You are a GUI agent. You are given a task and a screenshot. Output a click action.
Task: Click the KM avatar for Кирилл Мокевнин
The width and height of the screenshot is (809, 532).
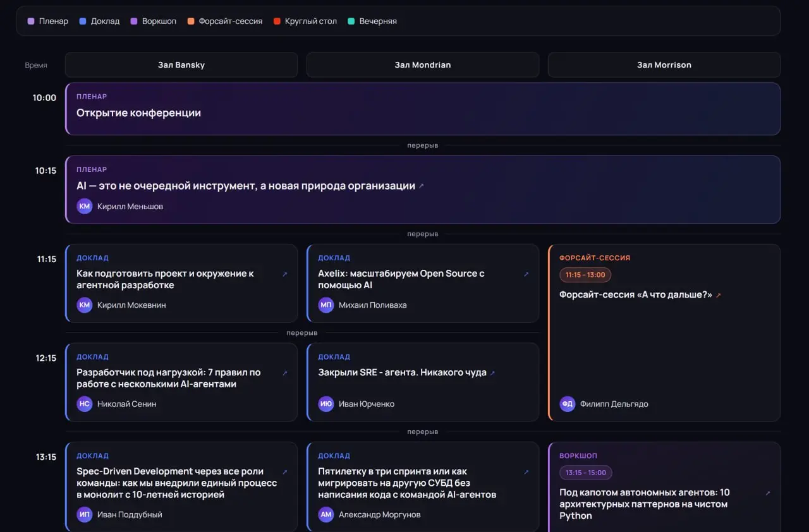coord(85,305)
